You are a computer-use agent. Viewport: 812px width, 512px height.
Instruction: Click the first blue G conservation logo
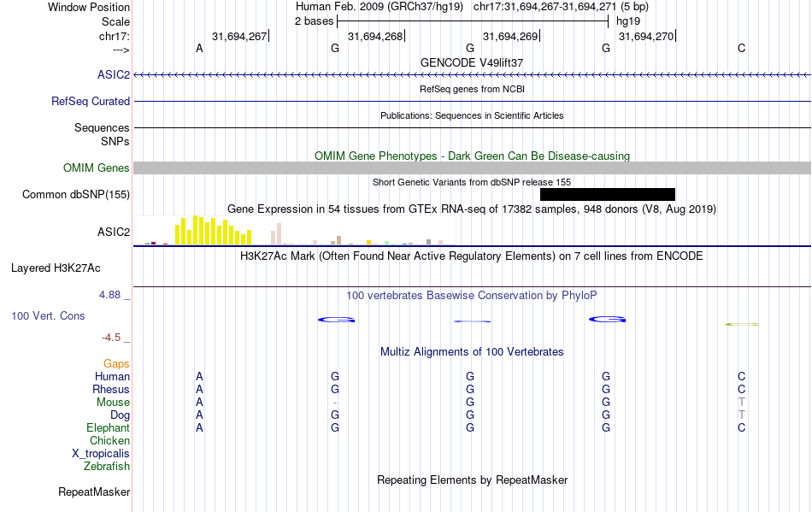pyautogui.click(x=337, y=320)
